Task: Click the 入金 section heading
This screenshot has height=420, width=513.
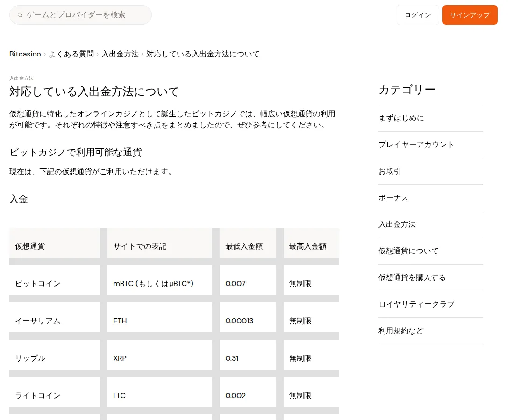Action: 19,199
